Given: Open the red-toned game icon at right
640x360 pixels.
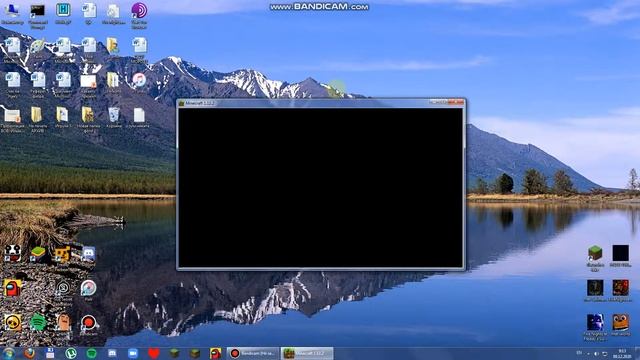Looking at the screenshot, I should (x=620, y=288).
